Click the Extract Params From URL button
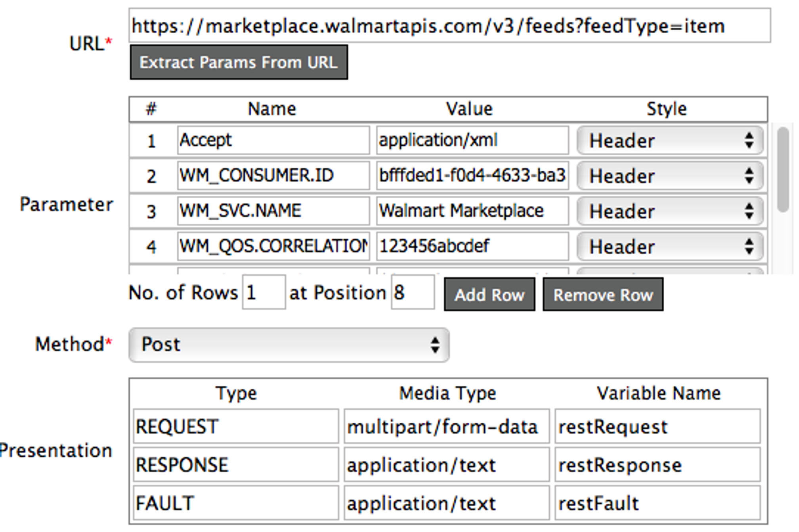This screenshot has width=799, height=532. [x=239, y=62]
